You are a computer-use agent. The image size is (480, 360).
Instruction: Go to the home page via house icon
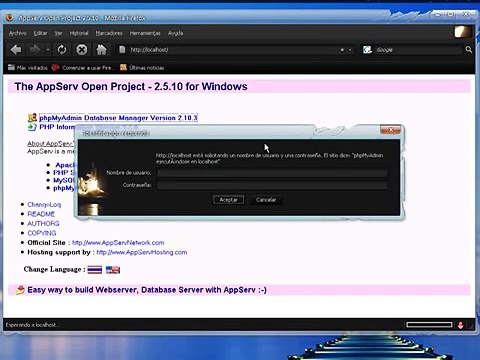[101, 50]
